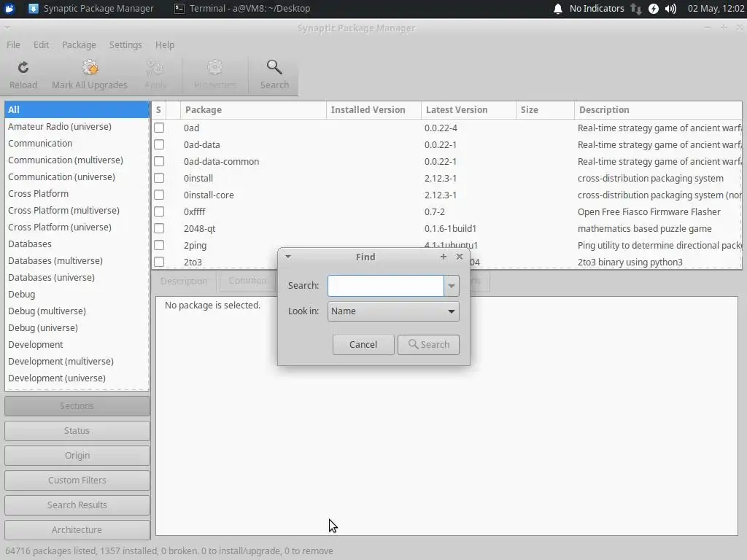
Task: Select Development (universe) section
Action: click(77, 378)
